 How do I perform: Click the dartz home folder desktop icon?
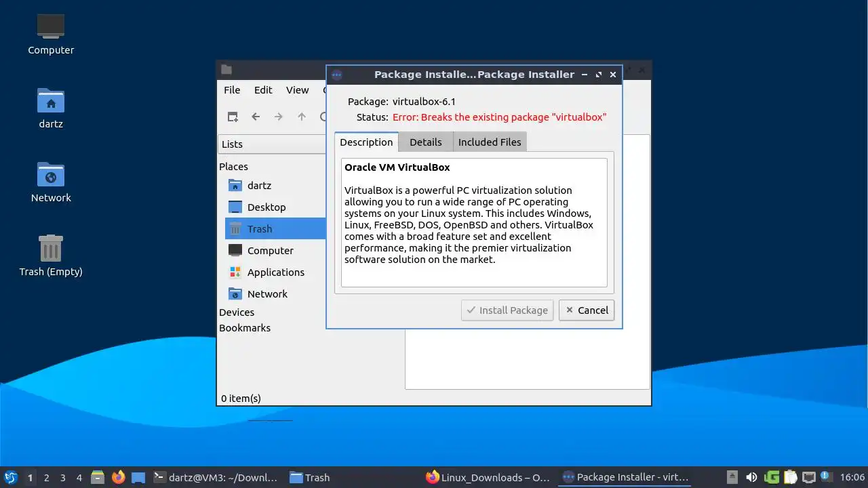pyautogui.click(x=51, y=108)
